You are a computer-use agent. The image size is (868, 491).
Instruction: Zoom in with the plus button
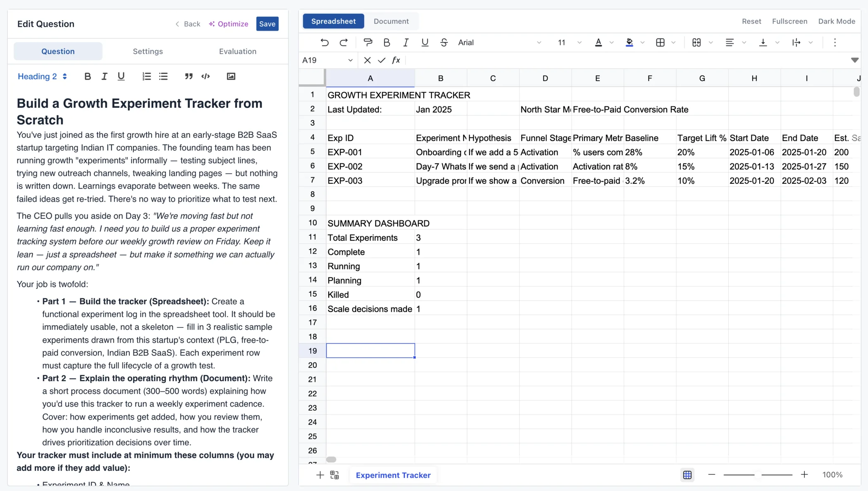coord(804,474)
